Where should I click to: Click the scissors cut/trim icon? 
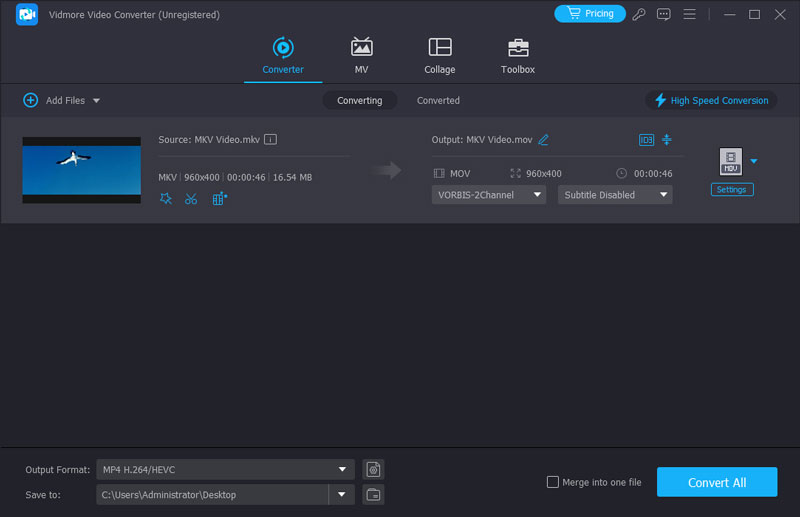click(x=192, y=199)
